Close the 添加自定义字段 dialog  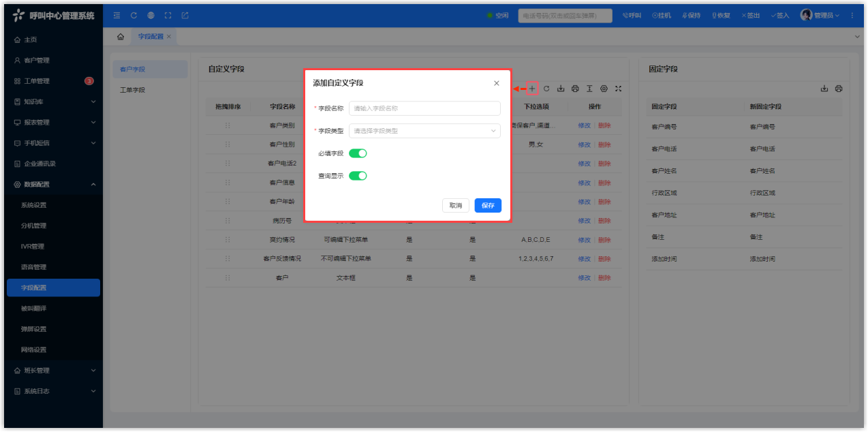pos(497,83)
